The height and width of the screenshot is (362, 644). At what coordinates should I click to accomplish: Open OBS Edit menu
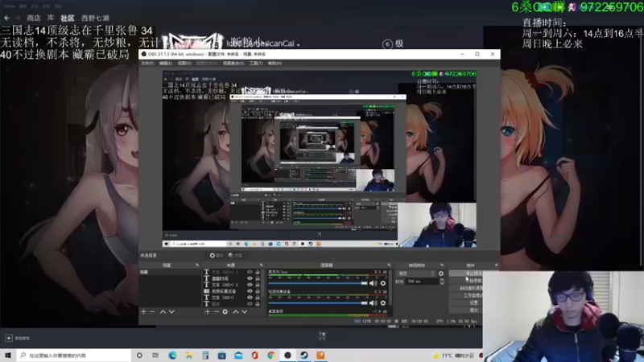pos(166,64)
